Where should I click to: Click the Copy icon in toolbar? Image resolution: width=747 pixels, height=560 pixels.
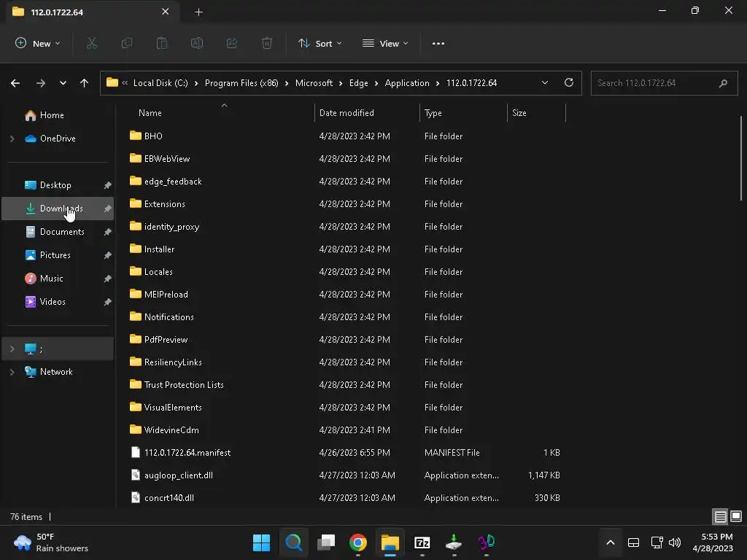click(127, 43)
